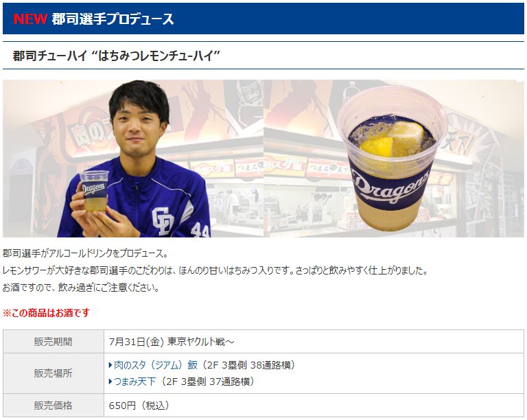This screenshot has height=420, width=527.
Task: Click the CD logo on the player's jersey
Action: tap(163, 221)
